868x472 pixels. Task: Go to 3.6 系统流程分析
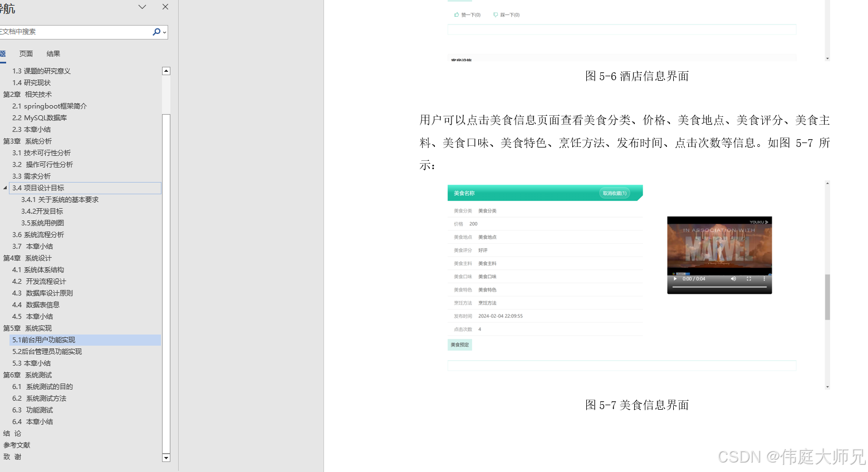38,234
